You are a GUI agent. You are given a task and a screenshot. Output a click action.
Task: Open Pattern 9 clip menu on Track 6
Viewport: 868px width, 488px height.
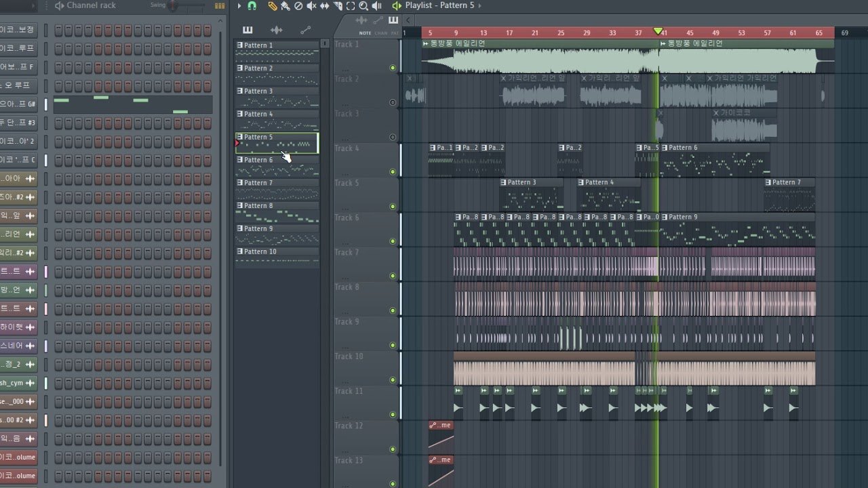click(x=665, y=218)
